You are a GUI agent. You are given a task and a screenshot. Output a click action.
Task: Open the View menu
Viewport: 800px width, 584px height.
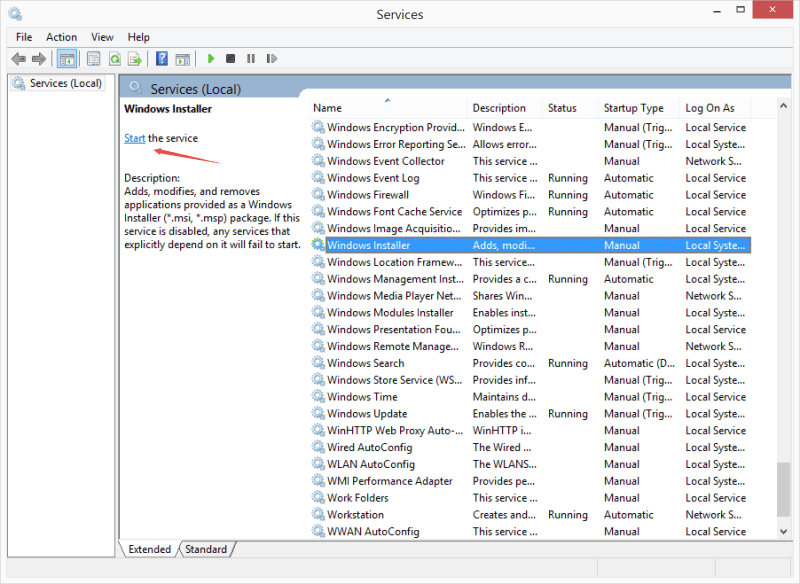point(102,37)
